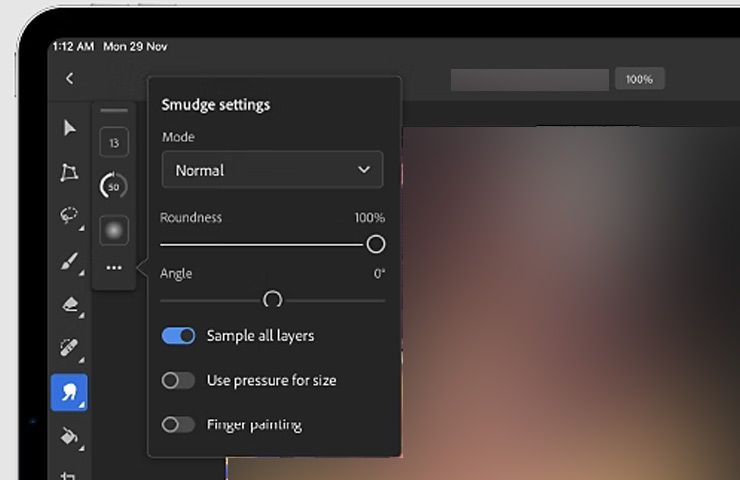
Task: Go back with the back arrow
Action: (69, 78)
